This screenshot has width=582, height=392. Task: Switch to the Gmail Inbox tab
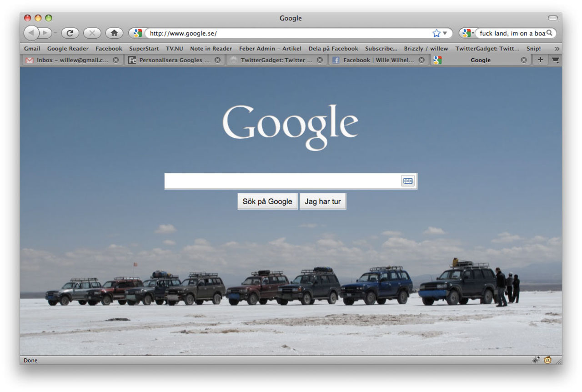[70, 60]
